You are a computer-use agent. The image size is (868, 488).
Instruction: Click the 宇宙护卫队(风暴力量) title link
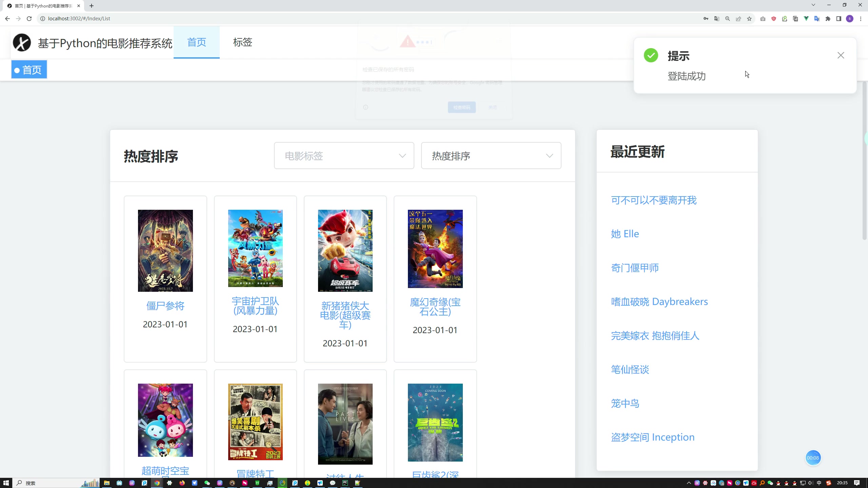pos(255,306)
